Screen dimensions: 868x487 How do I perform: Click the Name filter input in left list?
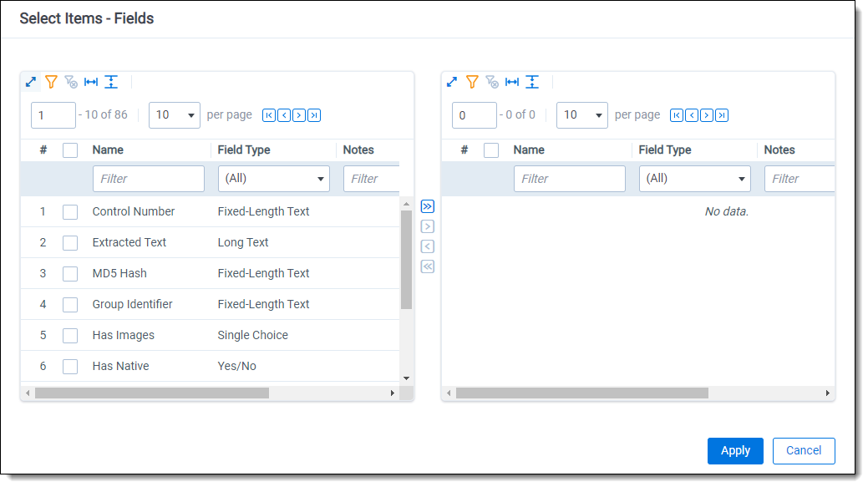(x=149, y=179)
